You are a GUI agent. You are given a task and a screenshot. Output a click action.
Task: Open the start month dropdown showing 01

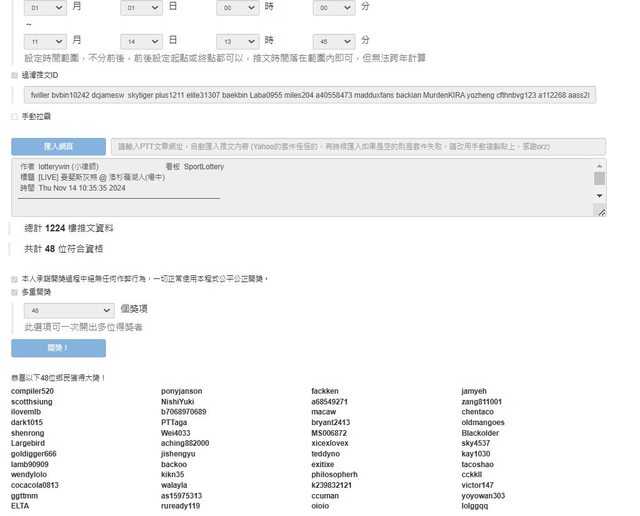(x=44, y=8)
